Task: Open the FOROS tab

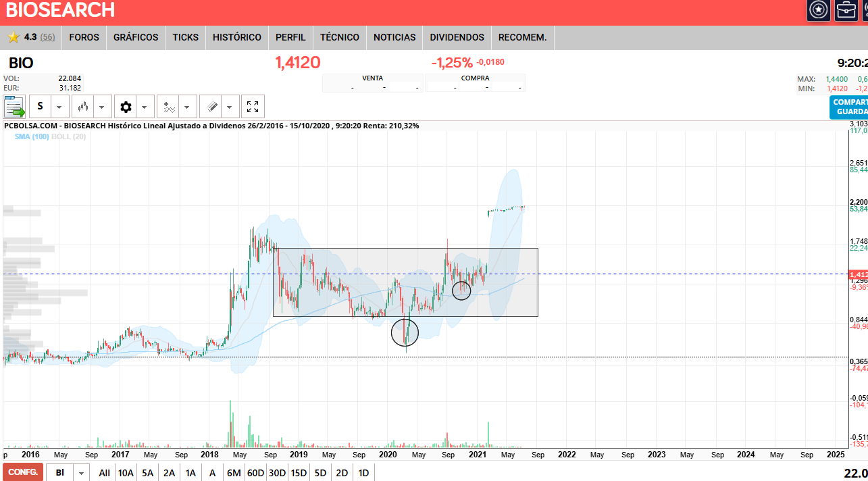Action: click(x=84, y=37)
